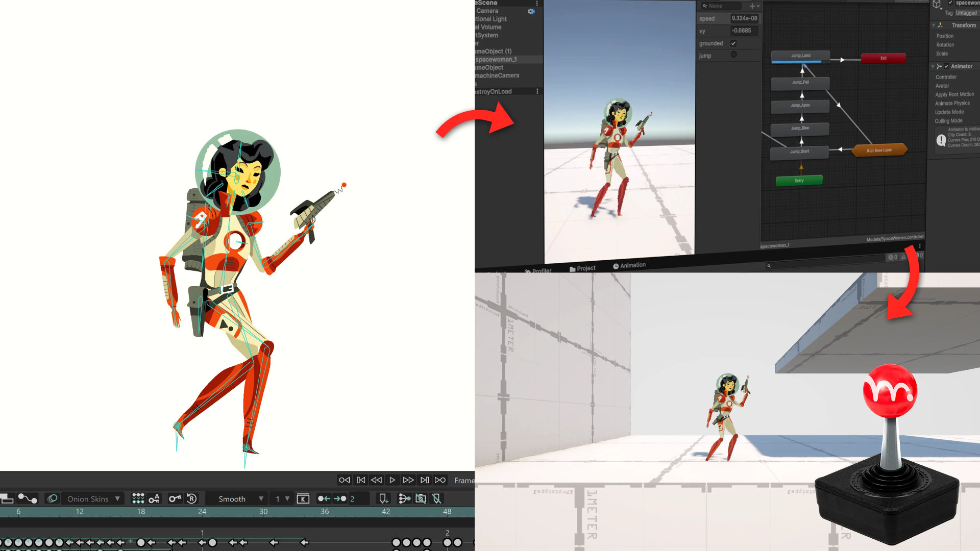980x551 pixels.
Task: Open the Smooth interpolation dropdown
Action: [x=236, y=499]
